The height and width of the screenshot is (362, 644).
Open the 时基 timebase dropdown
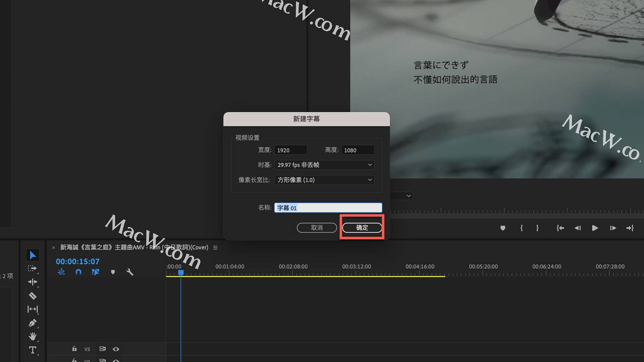[324, 165]
